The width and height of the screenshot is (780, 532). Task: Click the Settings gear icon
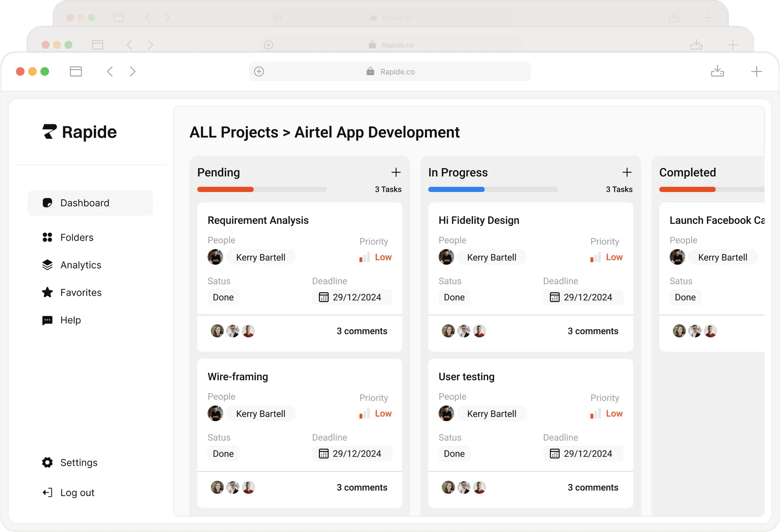(47, 462)
